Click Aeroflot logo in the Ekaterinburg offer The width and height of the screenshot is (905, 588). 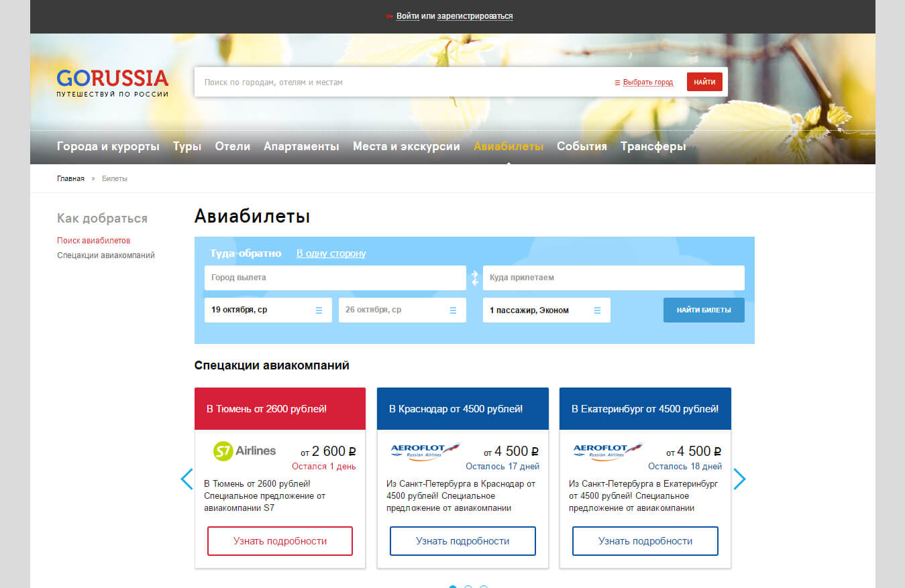(608, 451)
